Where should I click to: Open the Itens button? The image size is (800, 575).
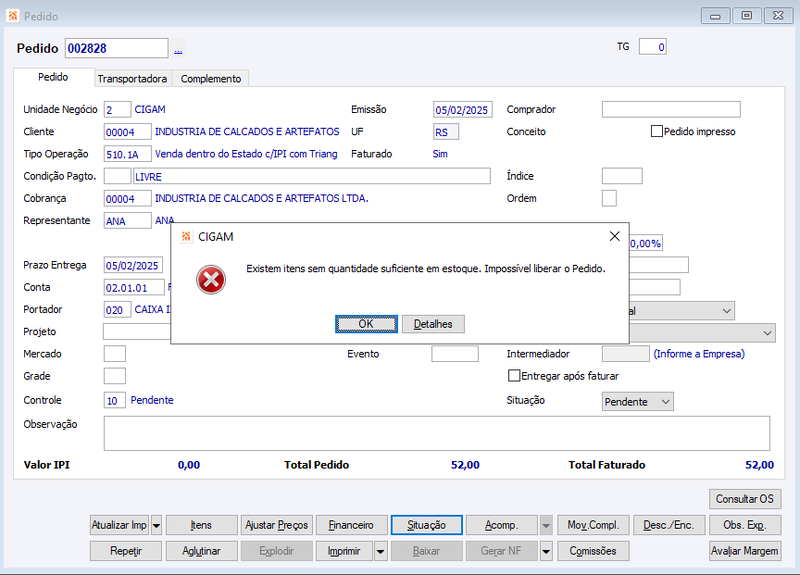point(202,525)
